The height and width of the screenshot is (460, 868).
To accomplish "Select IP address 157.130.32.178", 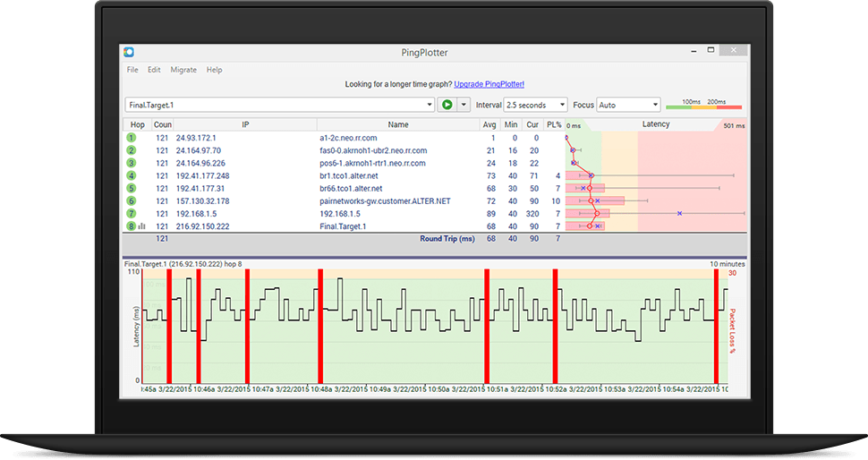I will 202,201.
